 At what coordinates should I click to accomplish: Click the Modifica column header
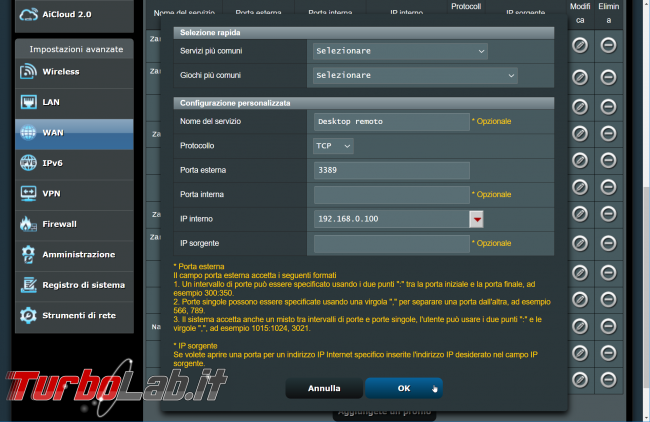coord(580,13)
